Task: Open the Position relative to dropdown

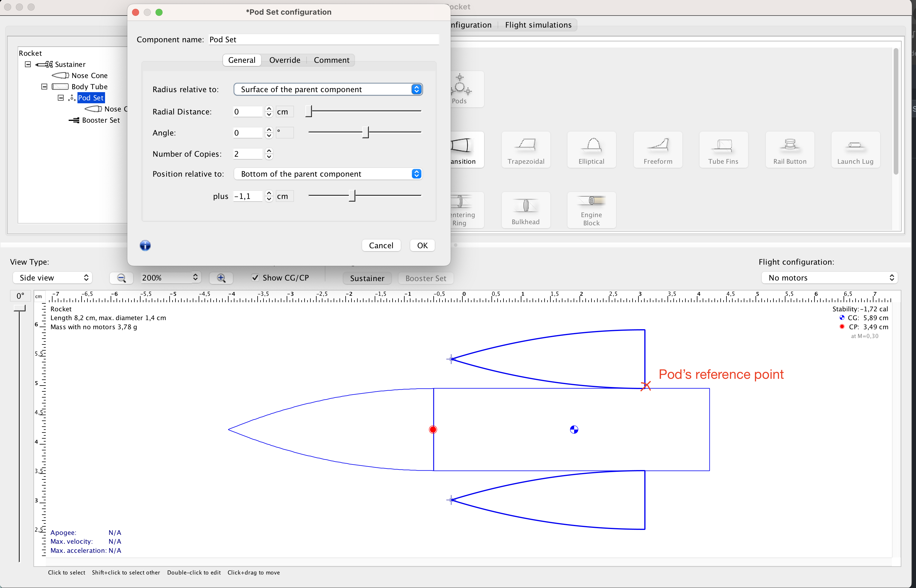Action: pyautogui.click(x=328, y=174)
